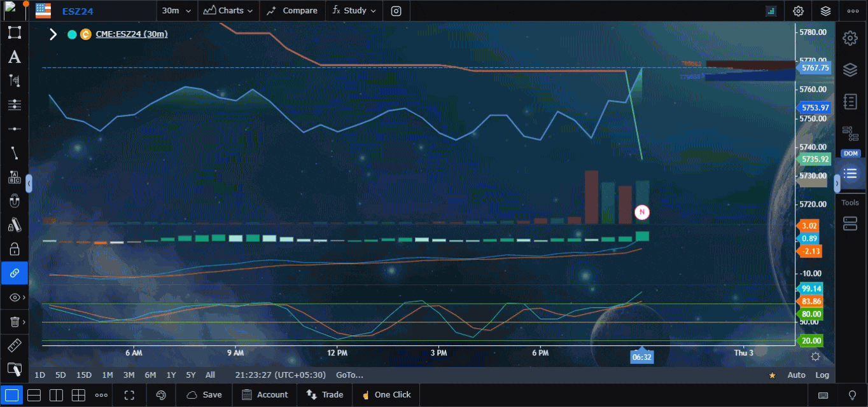Image resolution: width=868 pixels, height=407 pixels.
Task: Open the Study dropdown menu
Action: pyautogui.click(x=354, y=11)
